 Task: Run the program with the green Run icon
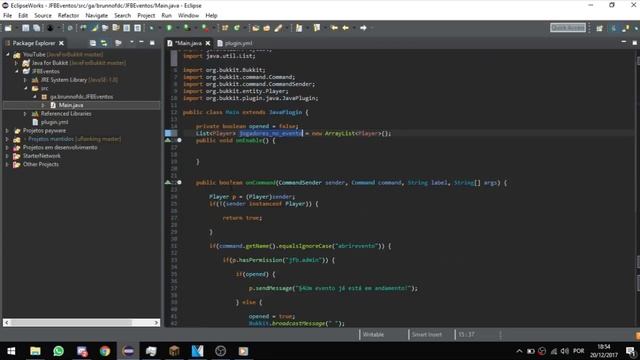(x=169, y=28)
